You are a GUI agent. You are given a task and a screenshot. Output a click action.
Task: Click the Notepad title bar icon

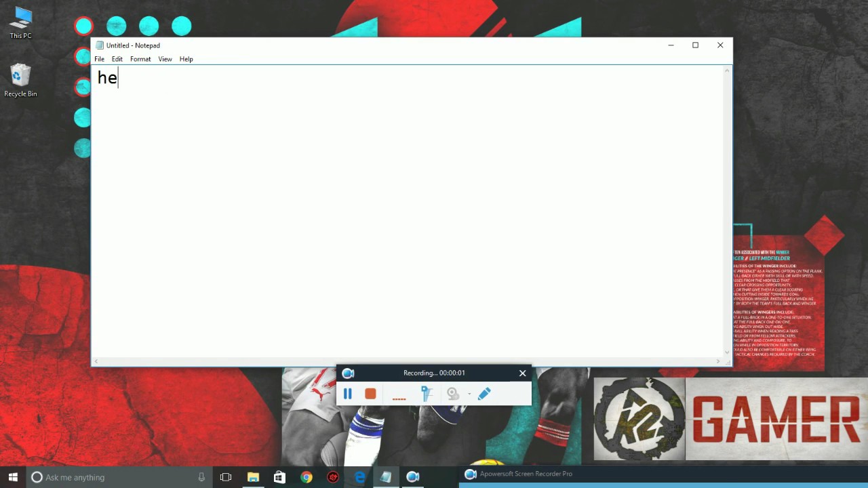100,45
